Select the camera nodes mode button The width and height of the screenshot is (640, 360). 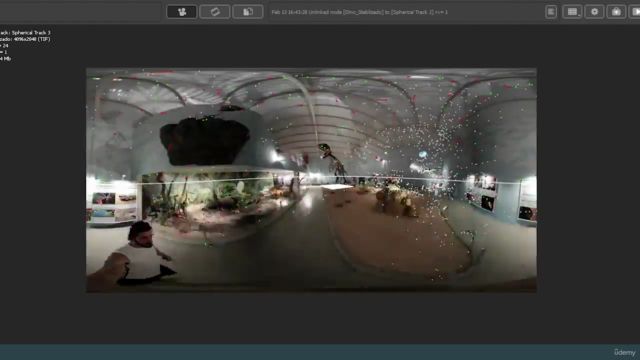pyautogui.click(x=182, y=12)
